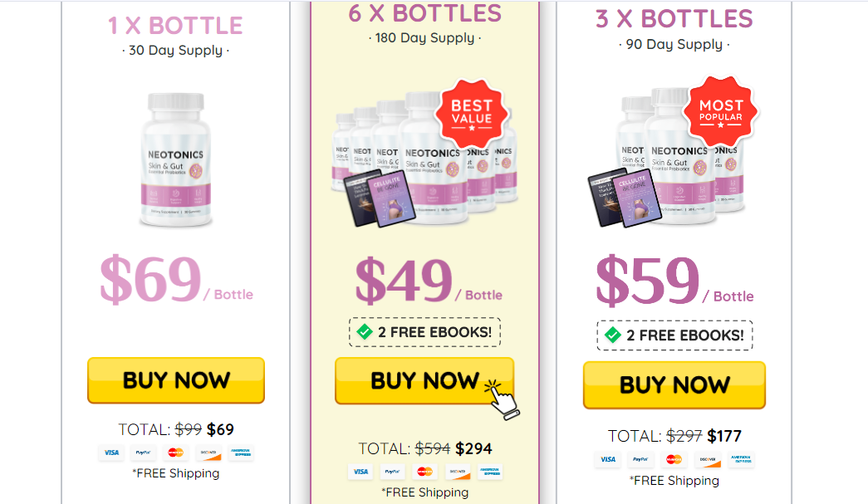Screen dimensions: 868x504
Task: Click BUY NOW for the 3 bottles offer
Action: pos(674,385)
